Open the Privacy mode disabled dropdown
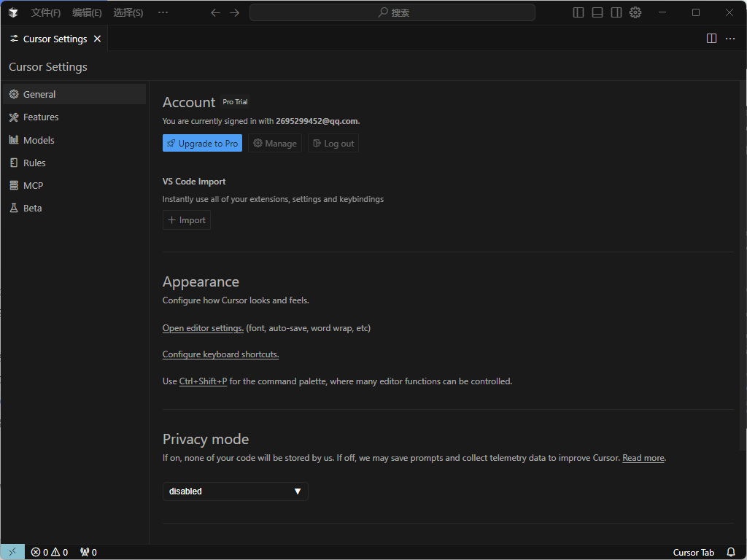This screenshot has height=560, width=747. (236, 491)
